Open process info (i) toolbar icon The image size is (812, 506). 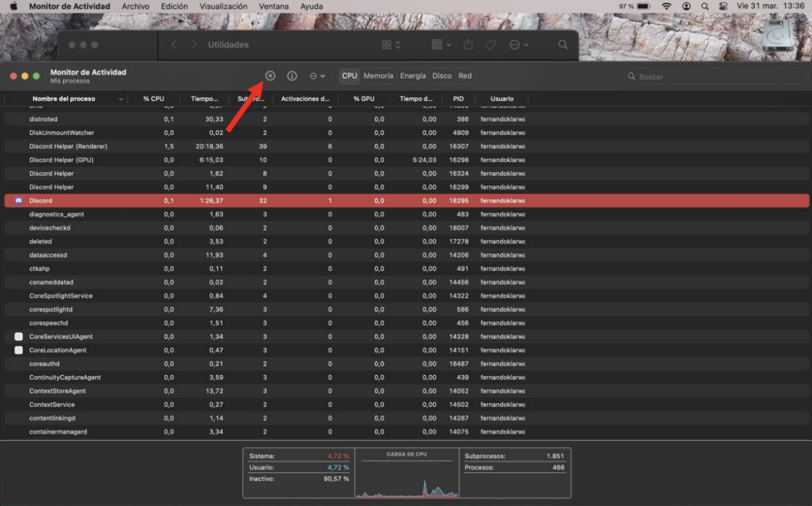(x=292, y=76)
